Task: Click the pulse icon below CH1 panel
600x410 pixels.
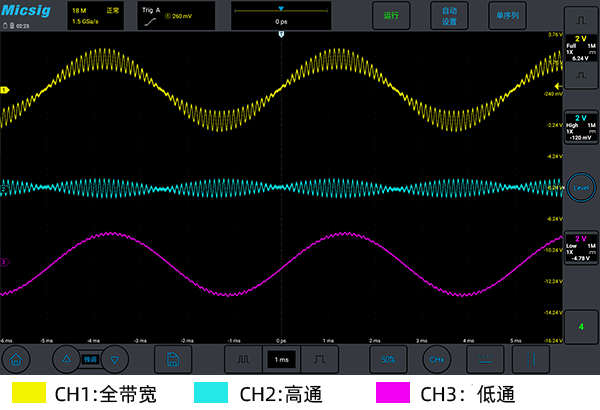Action: 581,75
